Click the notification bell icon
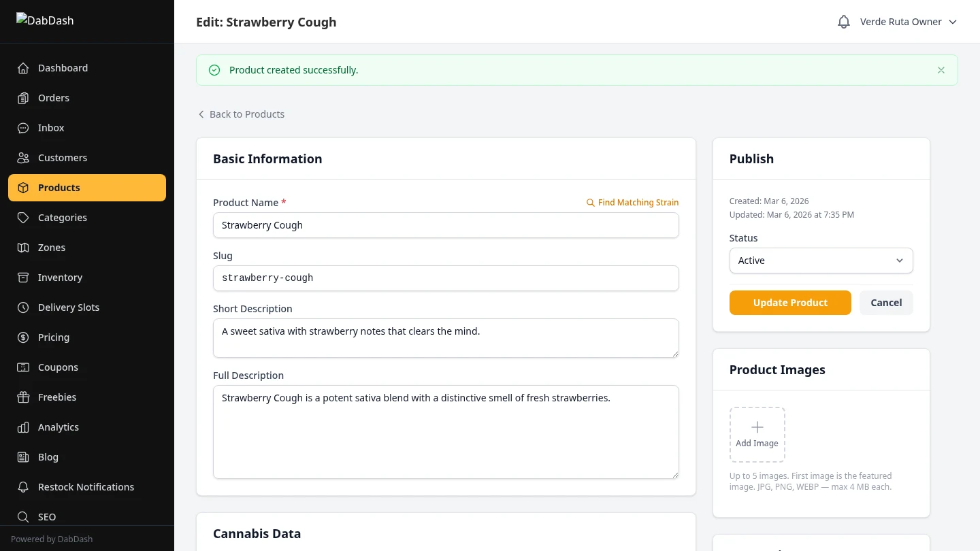Viewport: 980px width, 551px height. pos(843,21)
